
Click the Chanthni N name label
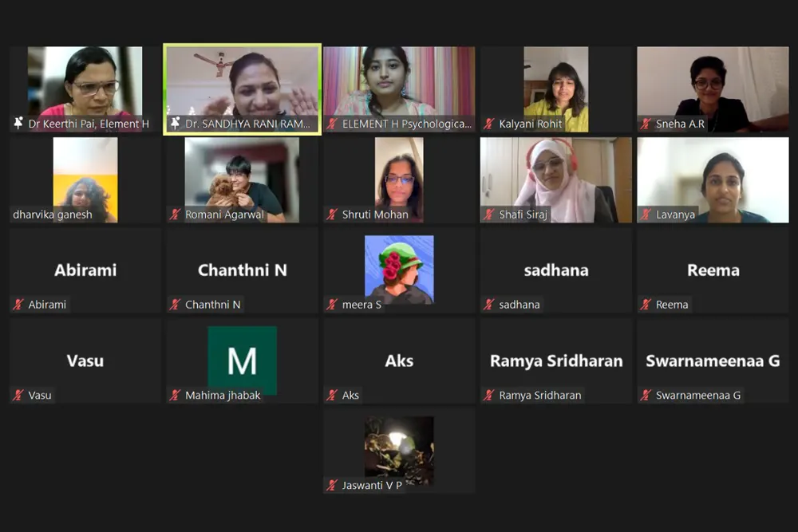coord(213,305)
